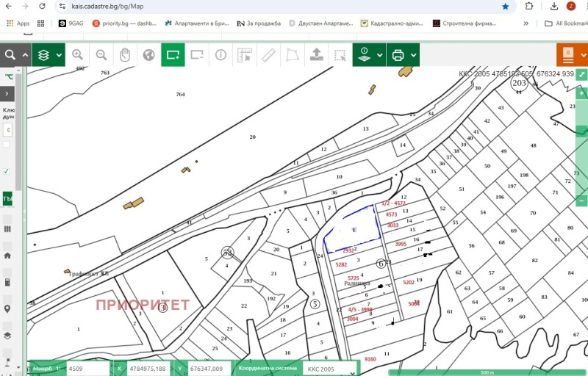The image size is (588, 376).
Task: Click the zoom out magnifier tool
Action: pos(101,55)
